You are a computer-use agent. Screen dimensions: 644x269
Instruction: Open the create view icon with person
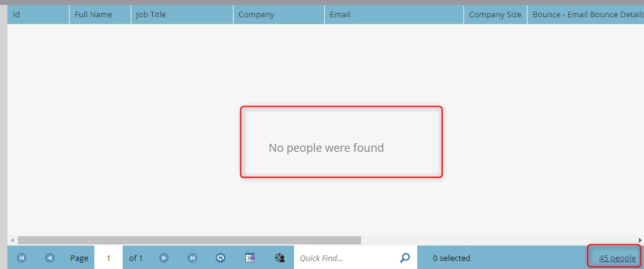[280, 258]
